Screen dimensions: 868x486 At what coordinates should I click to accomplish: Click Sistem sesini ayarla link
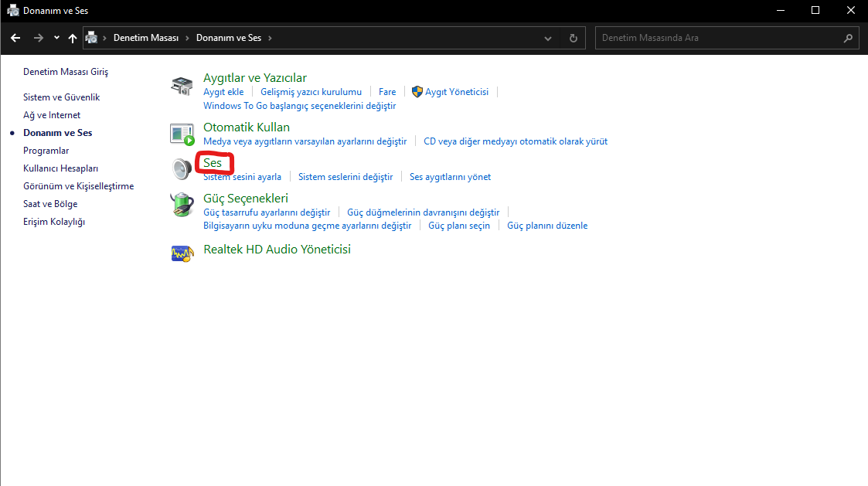tap(242, 177)
